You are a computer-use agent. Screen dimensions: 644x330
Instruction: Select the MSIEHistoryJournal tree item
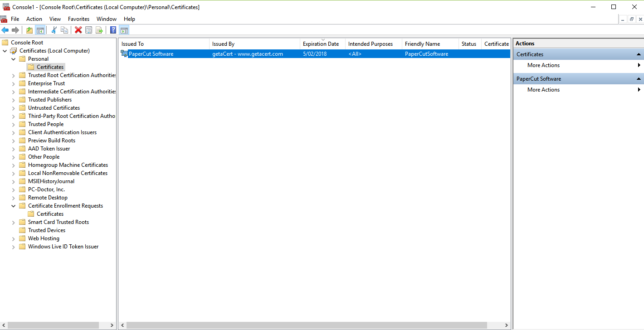(51, 181)
